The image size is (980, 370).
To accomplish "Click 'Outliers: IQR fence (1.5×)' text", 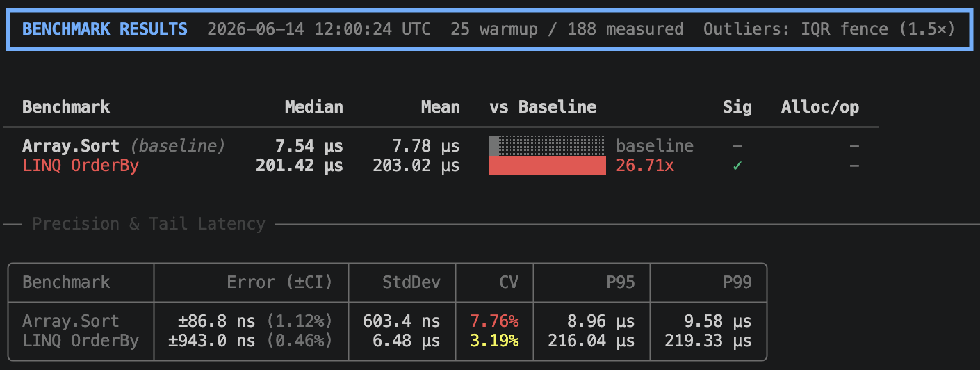I will (x=829, y=29).
